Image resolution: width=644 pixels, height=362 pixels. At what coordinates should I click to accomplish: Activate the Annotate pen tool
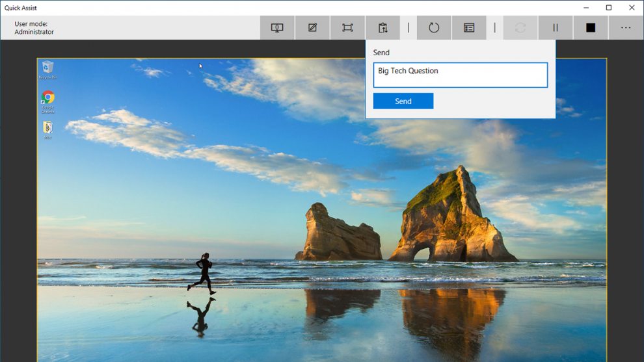(x=312, y=27)
